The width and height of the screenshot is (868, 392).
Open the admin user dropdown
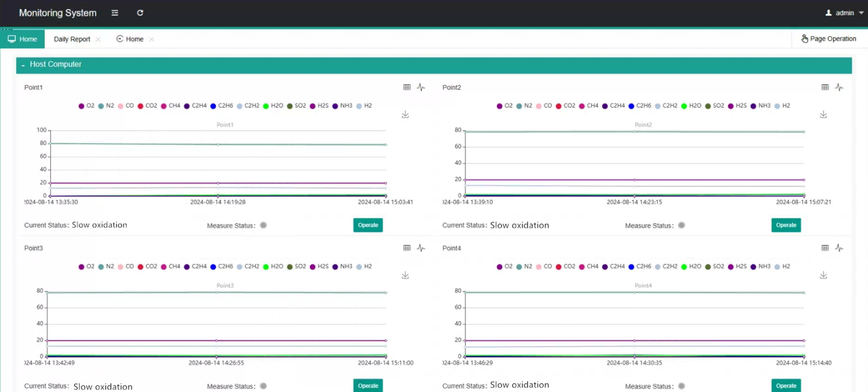[844, 13]
